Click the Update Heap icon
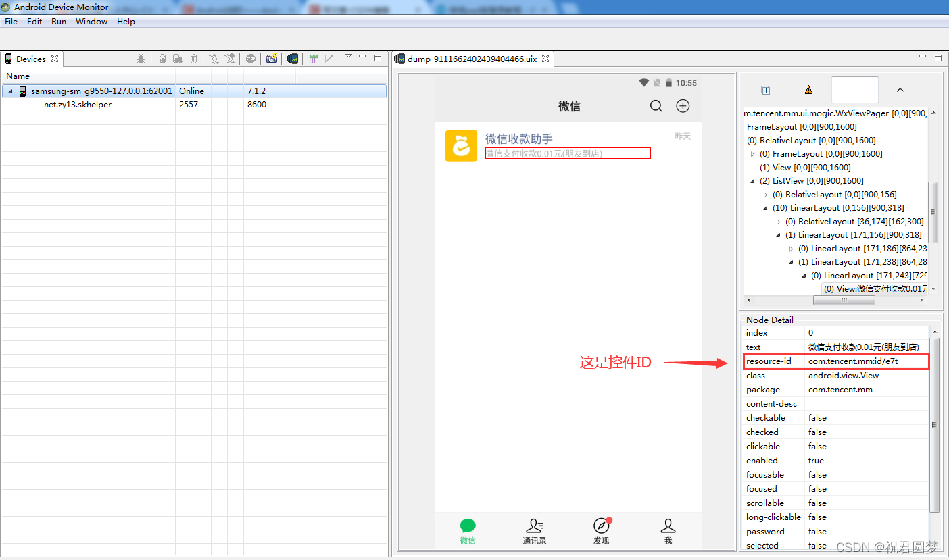 pyautogui.click(x=162, y=59)
